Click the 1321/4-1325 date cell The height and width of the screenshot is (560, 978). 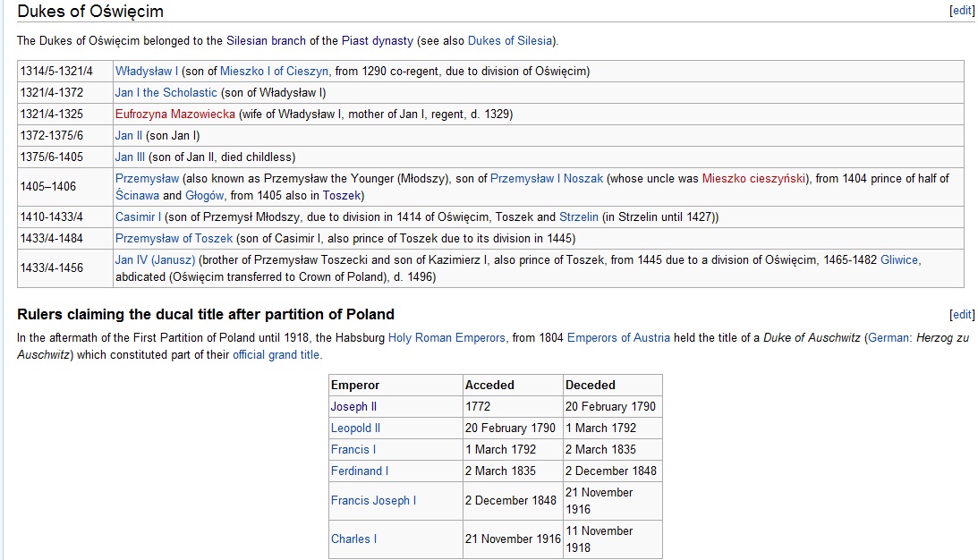point(64,115)
